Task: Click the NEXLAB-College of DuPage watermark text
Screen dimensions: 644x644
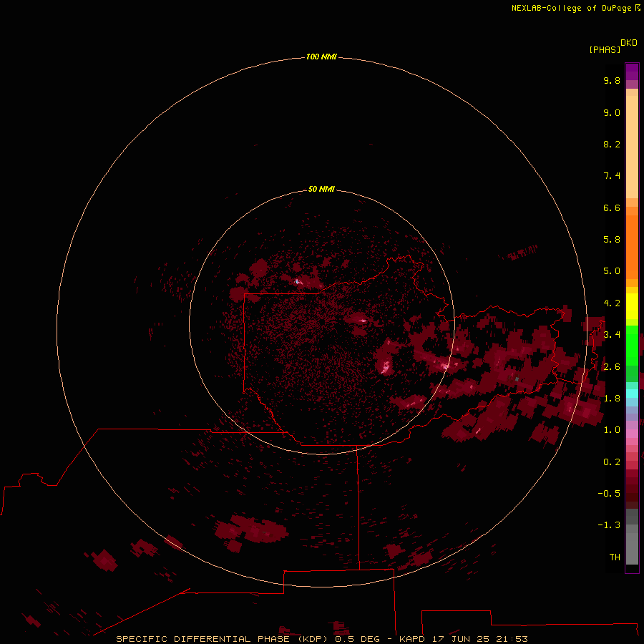Action: pyautogui.click(x=571, y=8)
